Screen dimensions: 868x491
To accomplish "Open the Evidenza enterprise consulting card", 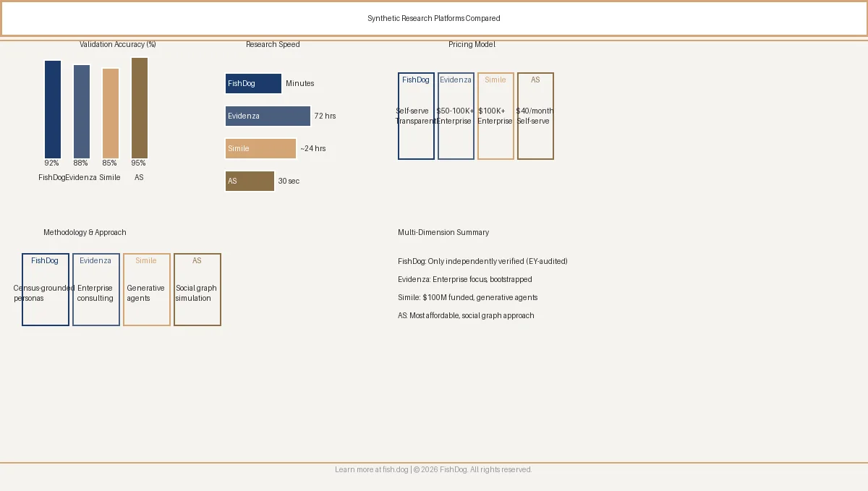I will tap(96, 289).
